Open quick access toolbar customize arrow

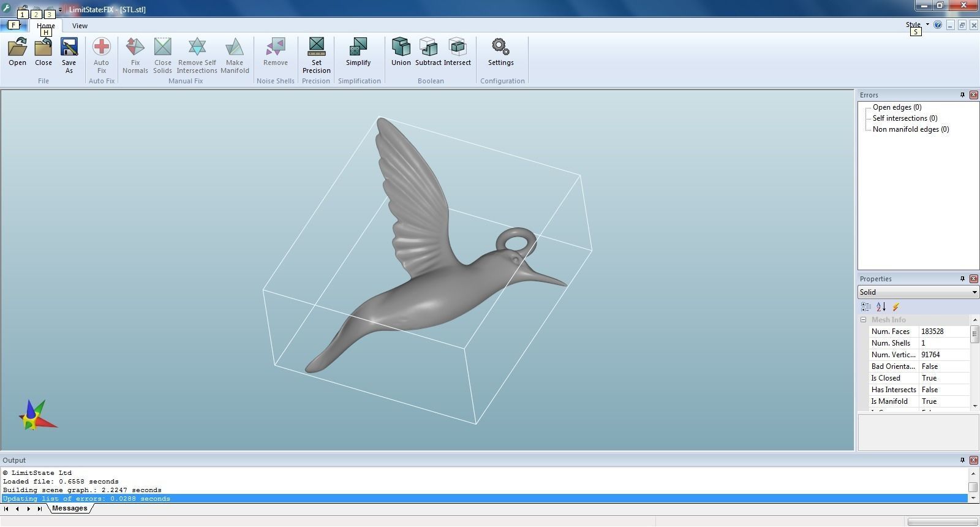(60, 9)
